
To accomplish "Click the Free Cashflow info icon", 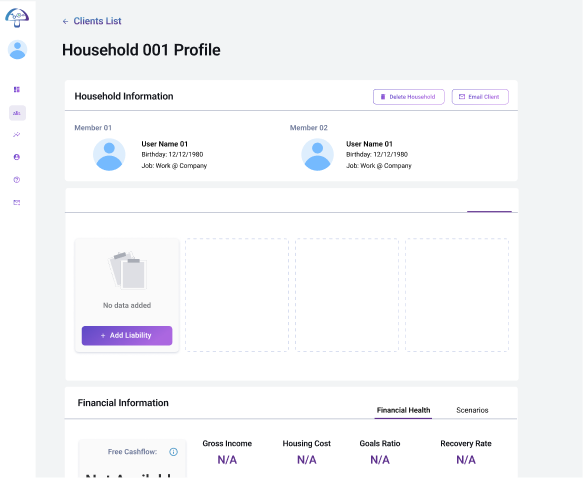I will pos(173,452).
